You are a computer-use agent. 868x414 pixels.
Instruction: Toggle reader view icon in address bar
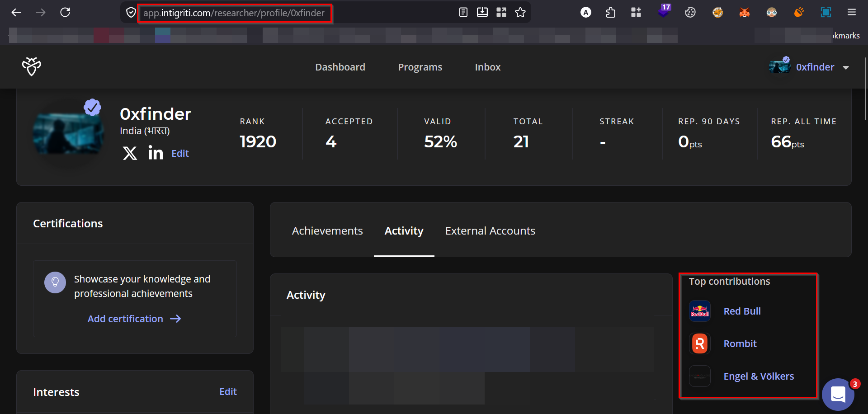(x=463, y=13)
